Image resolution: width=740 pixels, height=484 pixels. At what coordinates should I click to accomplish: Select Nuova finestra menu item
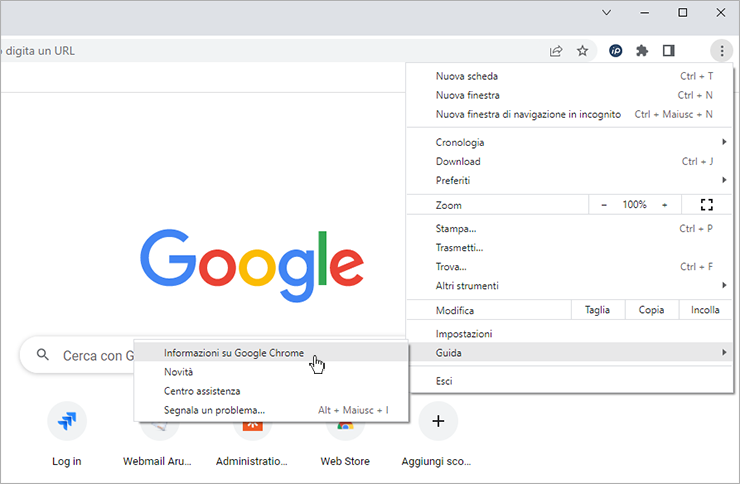pos(569,95)
